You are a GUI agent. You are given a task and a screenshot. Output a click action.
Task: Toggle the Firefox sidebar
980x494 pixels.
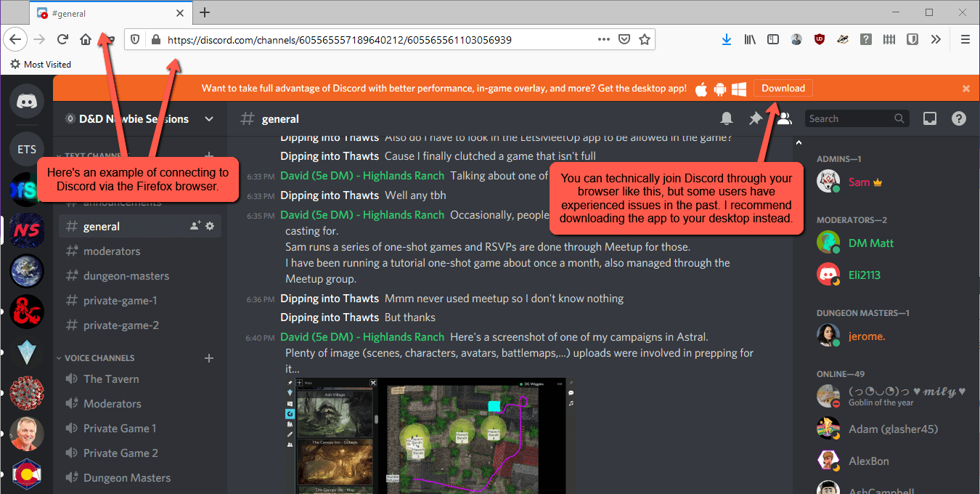pos(773,40)
